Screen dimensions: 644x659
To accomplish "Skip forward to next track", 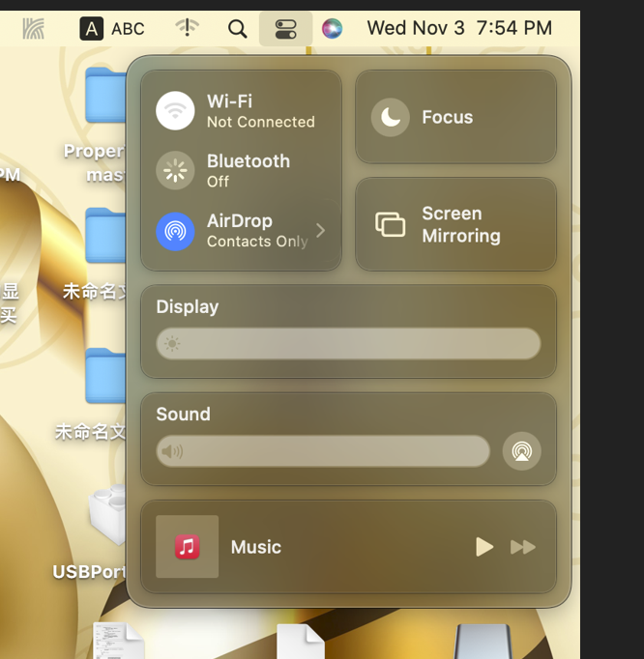I will point(523,548).
